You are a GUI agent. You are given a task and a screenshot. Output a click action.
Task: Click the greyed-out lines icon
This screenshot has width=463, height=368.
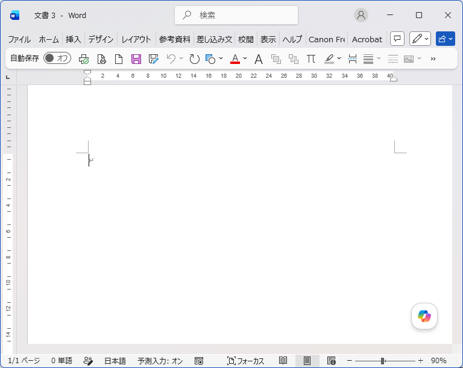click(x=393, y=59)
